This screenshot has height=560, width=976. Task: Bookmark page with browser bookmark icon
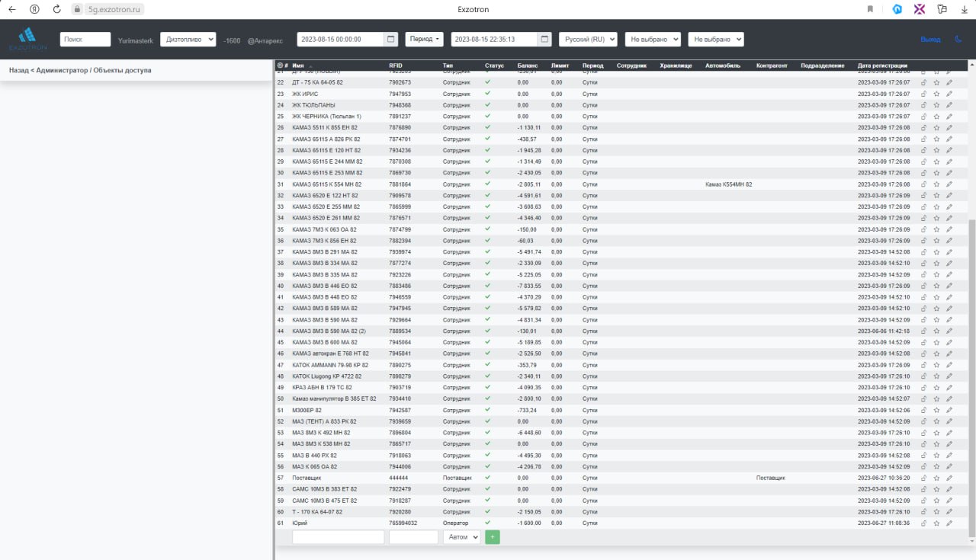[x=870, y=9]
